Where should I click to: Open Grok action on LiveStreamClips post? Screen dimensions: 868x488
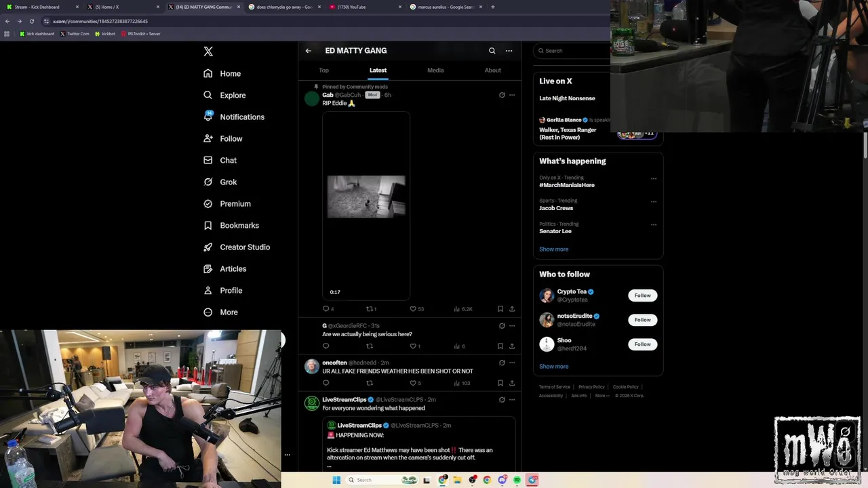point(502,400)
